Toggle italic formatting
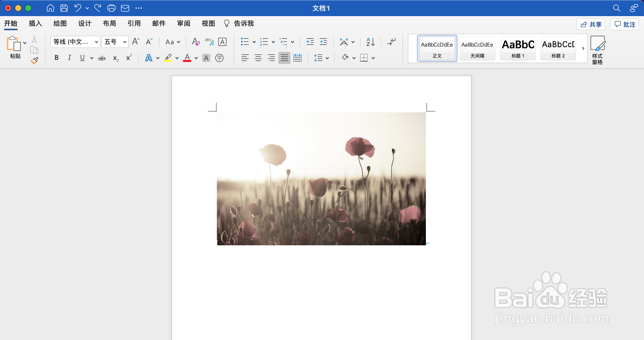 (70, 58)
